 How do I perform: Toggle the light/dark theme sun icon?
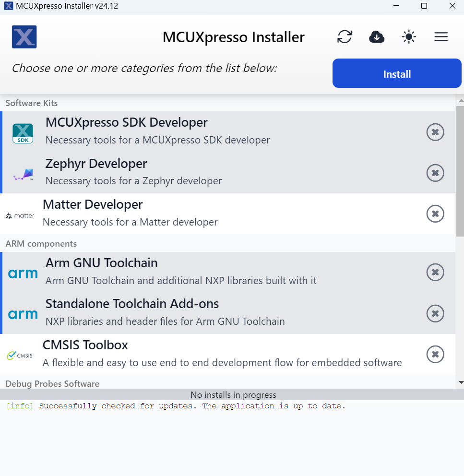409,37
